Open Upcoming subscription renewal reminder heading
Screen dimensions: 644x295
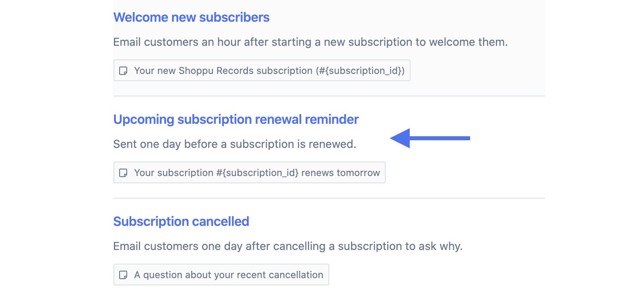click(x=236, y=120)
